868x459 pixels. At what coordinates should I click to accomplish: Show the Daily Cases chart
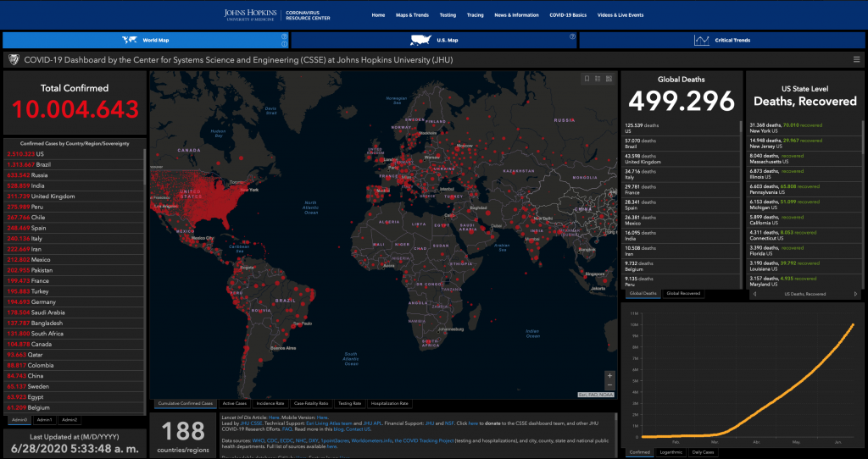tap(703, 452)
